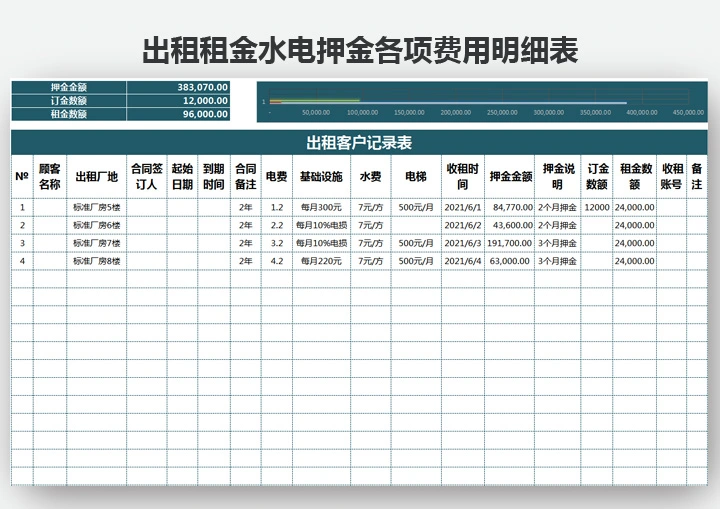Select the 出租客户记录表 title banner
The height and width of the screenshot is (509, 720).
point(359,142)
